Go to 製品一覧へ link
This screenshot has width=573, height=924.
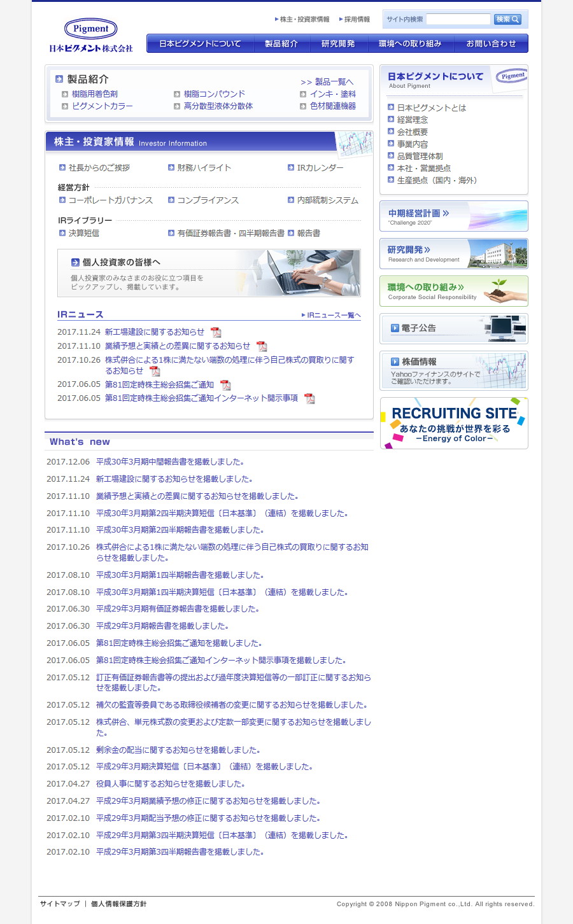(327, 81)
